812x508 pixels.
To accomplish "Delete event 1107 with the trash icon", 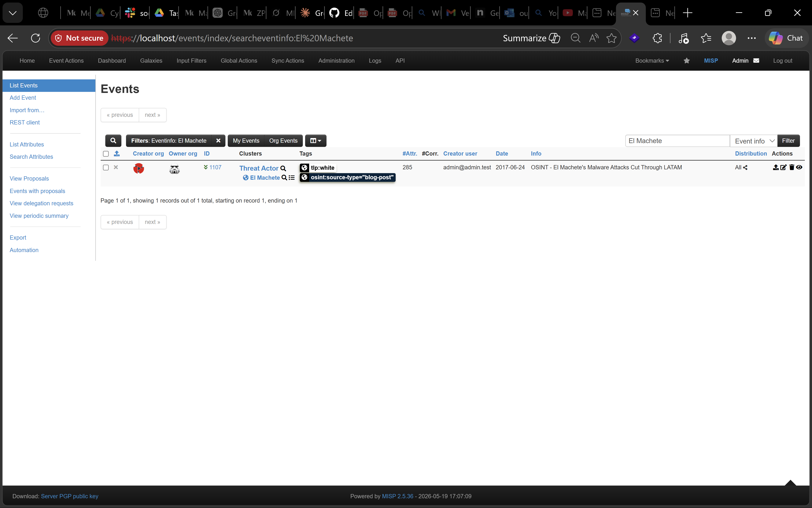I will tap(792, 167).
